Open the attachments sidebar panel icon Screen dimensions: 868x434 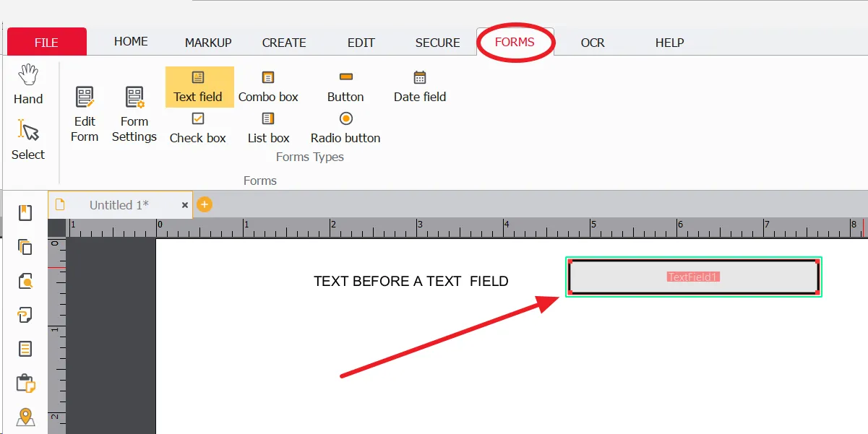point(25,315)
